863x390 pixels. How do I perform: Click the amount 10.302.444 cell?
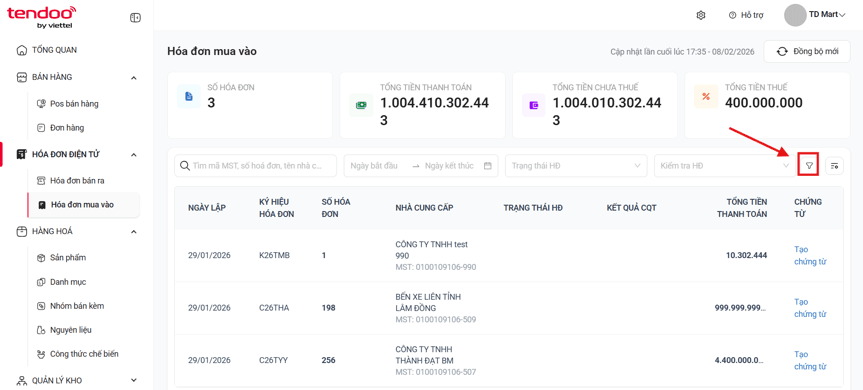click(746, 255)
